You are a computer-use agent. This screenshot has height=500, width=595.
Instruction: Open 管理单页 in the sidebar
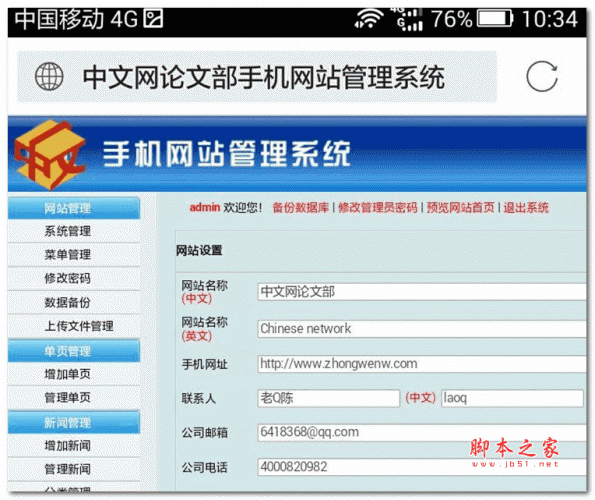pyautogui.click(x=68, y=398)
